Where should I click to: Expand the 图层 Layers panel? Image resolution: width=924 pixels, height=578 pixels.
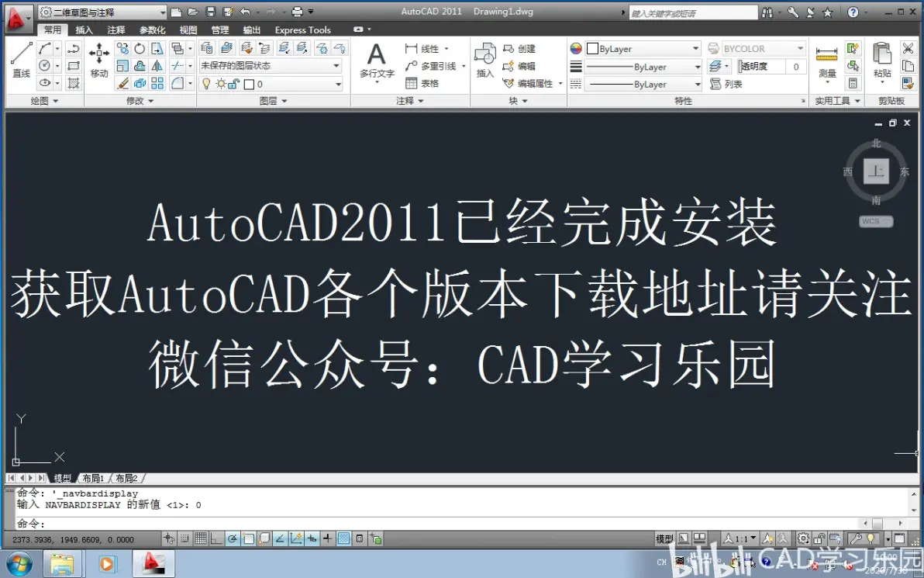point(274,101)
